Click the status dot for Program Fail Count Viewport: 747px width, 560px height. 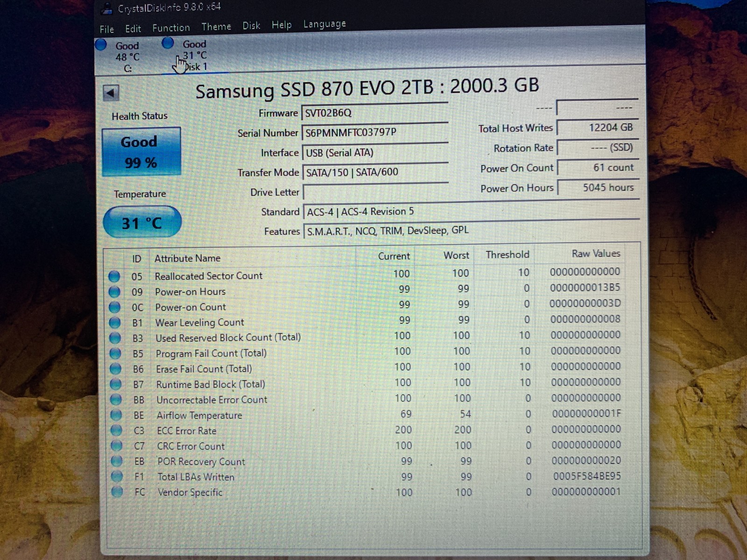click(x=115, y=354)
